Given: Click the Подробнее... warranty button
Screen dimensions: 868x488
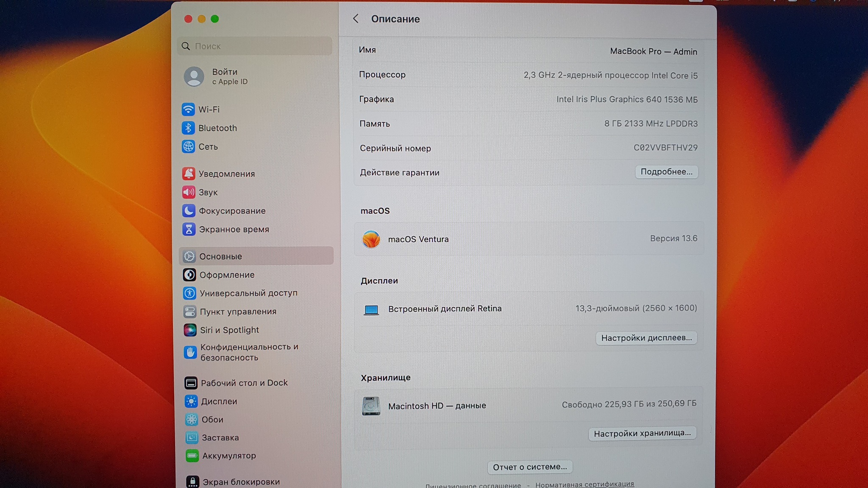Looking at the screenshot, I should point(666,172).
